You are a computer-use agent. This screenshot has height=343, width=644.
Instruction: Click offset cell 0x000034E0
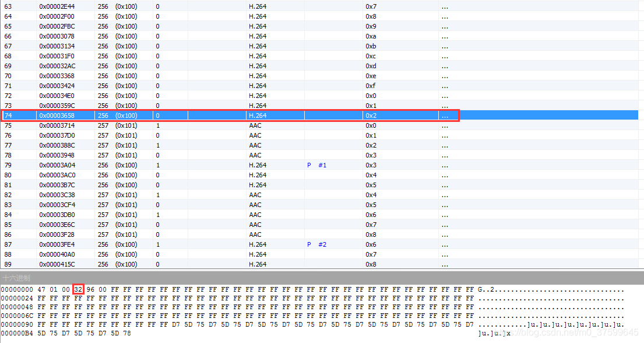57,96
